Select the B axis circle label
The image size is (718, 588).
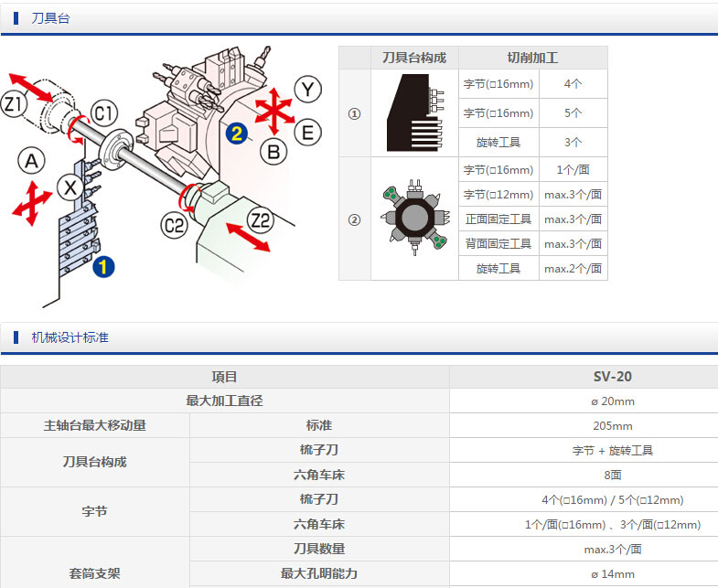(x=273, y=151)
